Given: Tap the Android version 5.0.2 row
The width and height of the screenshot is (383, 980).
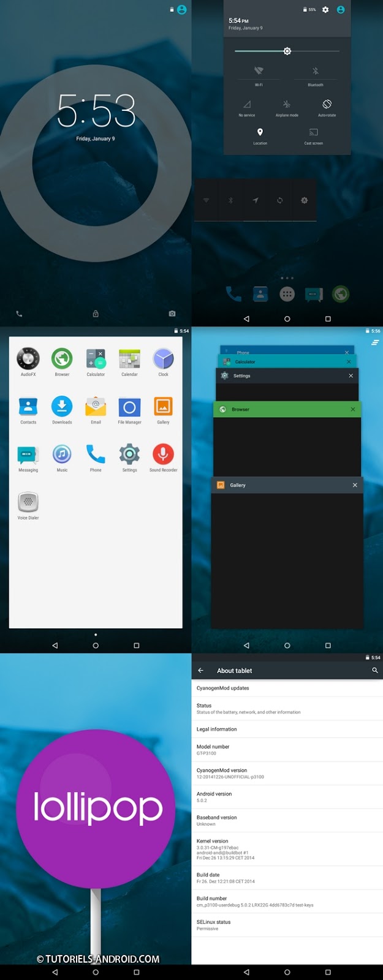Looking at the screenshot, I should [x=287, y=797].
